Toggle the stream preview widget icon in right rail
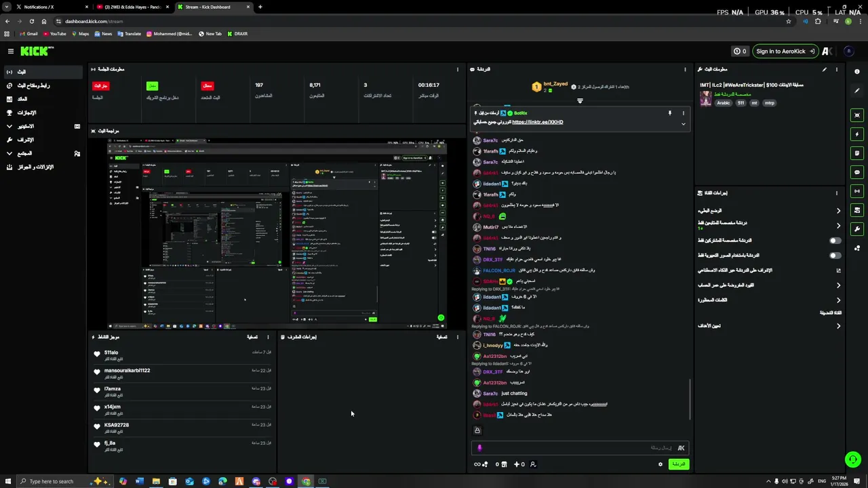The height and width of the screenshot is (488, 868). pyautogui.click(x=857, y=115)
